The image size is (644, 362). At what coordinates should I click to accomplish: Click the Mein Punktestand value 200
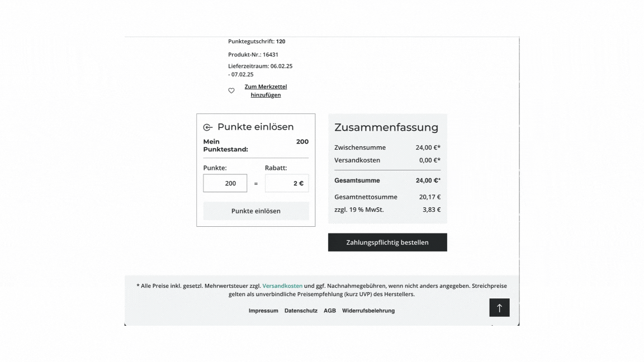(302, 142)
